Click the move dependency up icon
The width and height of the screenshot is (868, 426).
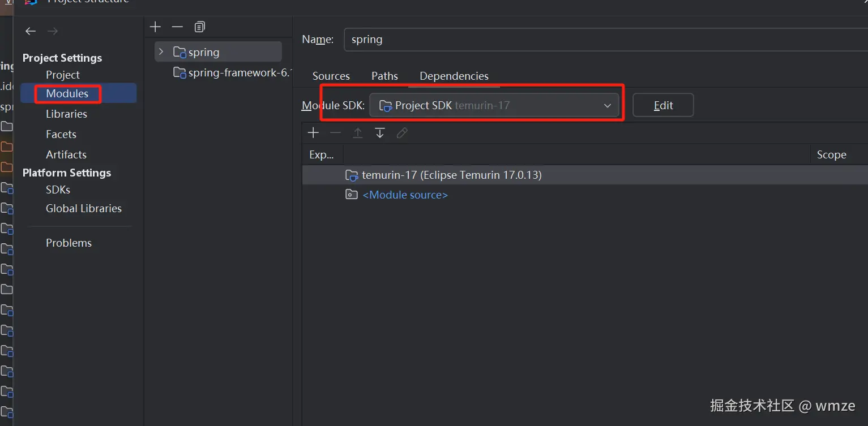358,133
